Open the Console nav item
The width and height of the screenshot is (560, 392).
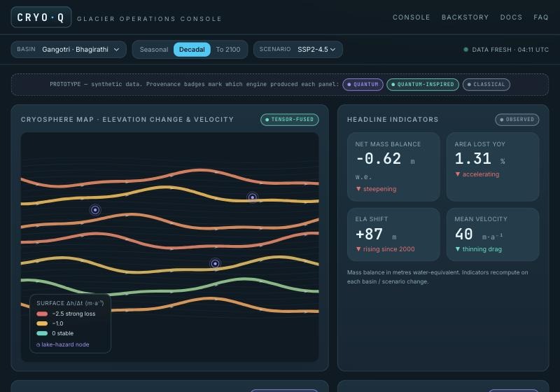coord(411,17)
